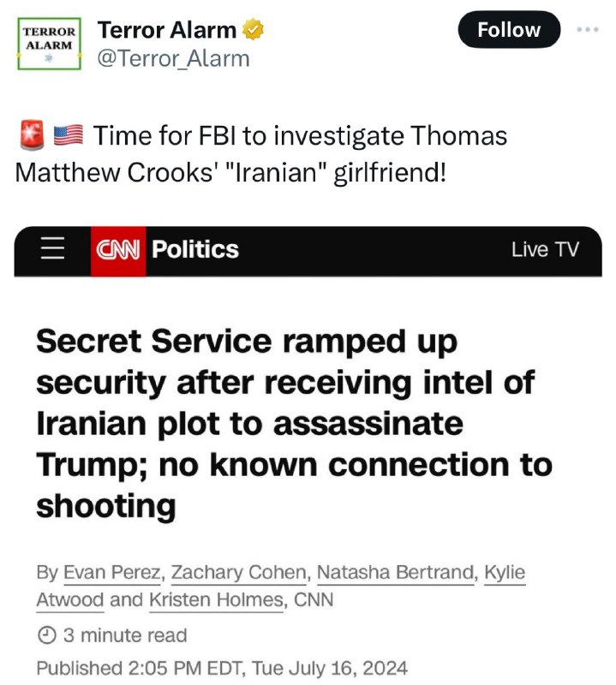Open the Terror Alarm profile avatar
The image size is (616, 685).
click(x=49, y=44)
